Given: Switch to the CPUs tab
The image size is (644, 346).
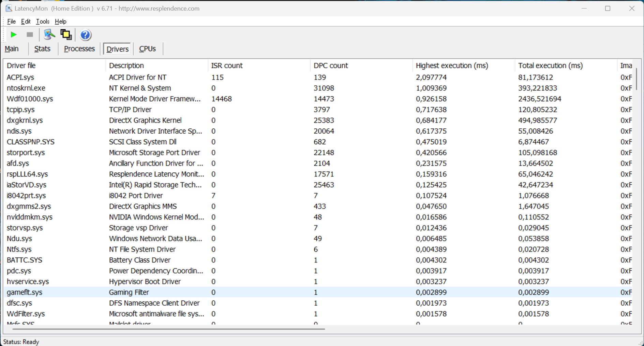Looking at the screenshot, I should (147, 49).
